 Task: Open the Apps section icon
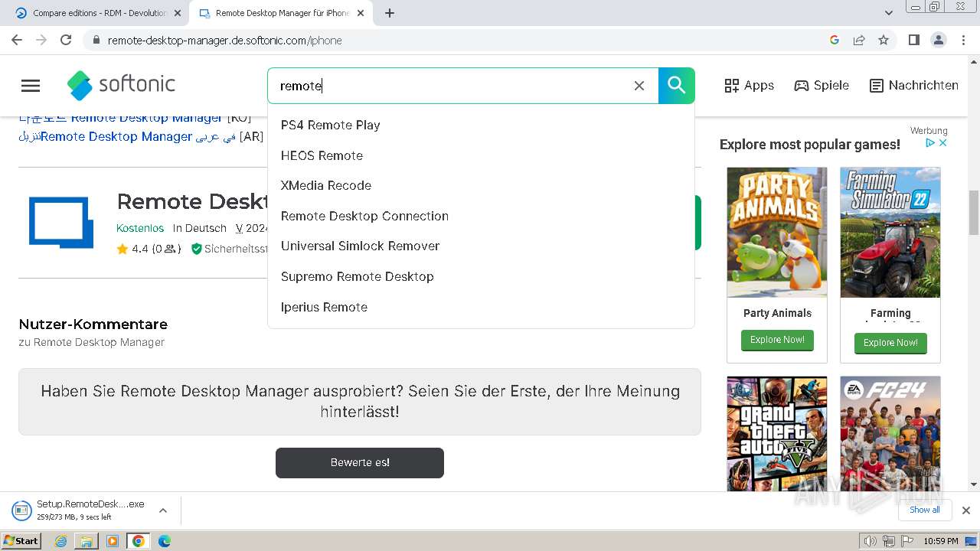pyautogui.click(x=732, y=86)
